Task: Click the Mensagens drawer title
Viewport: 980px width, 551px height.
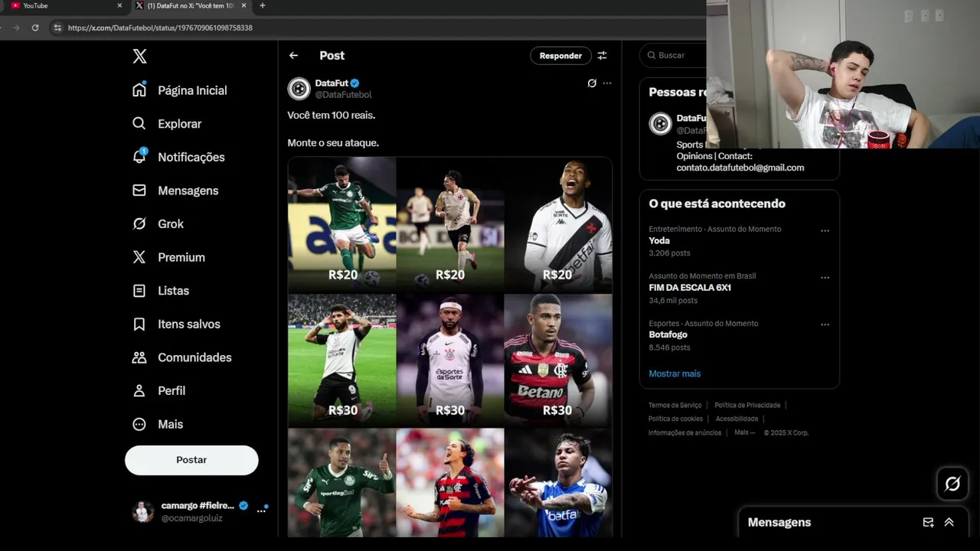Action: 779,522
